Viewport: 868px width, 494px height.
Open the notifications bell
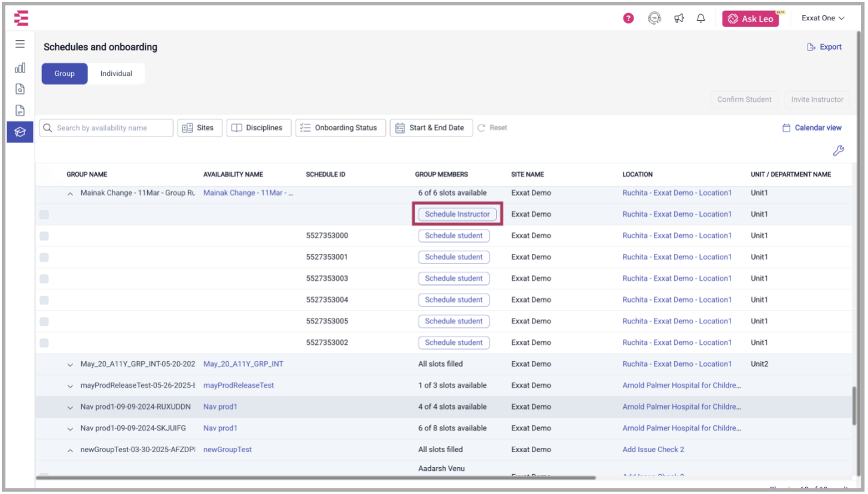point(701,19)
